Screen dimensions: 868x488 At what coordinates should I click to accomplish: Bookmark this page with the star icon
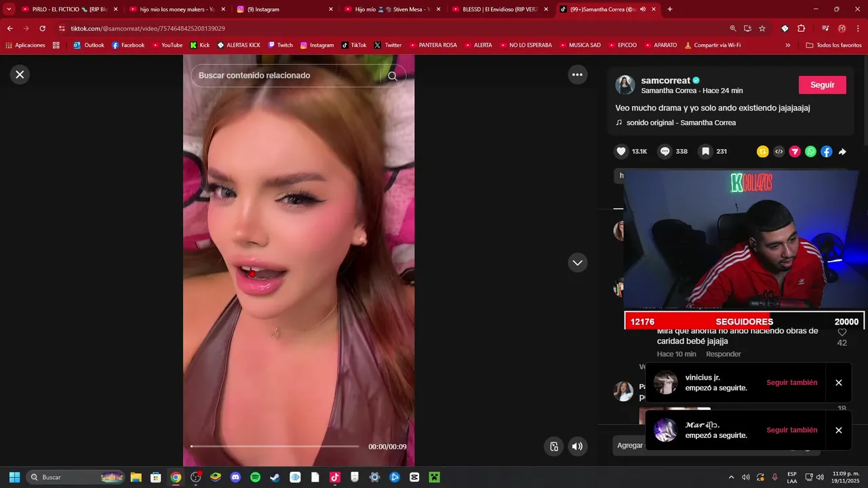click(x=762, y=28)
